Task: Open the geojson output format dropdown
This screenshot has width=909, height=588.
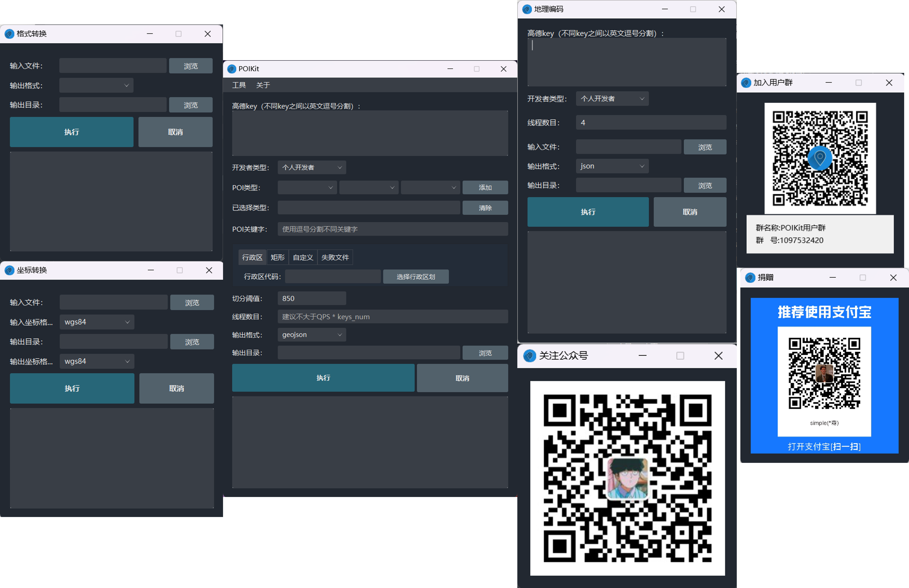Action: point(312,335)
